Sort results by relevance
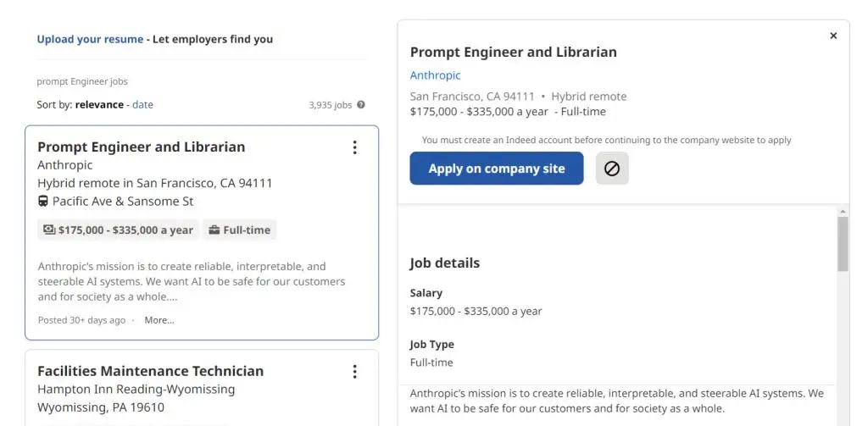 (99, 105)
